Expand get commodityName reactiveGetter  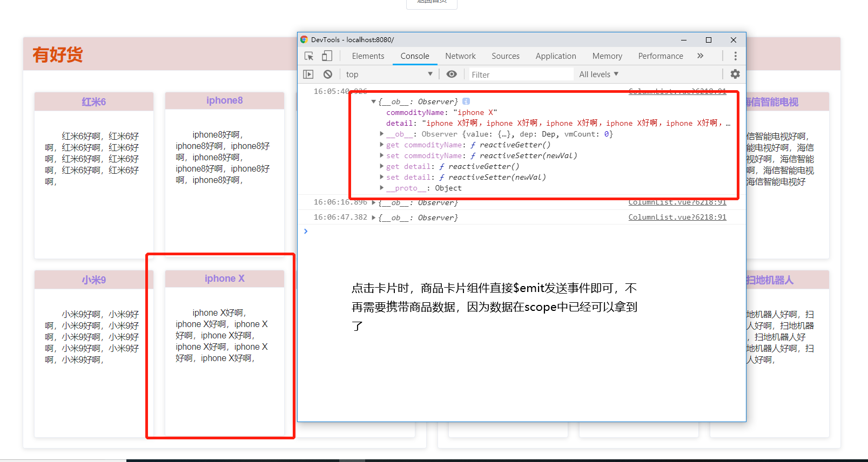382,145
